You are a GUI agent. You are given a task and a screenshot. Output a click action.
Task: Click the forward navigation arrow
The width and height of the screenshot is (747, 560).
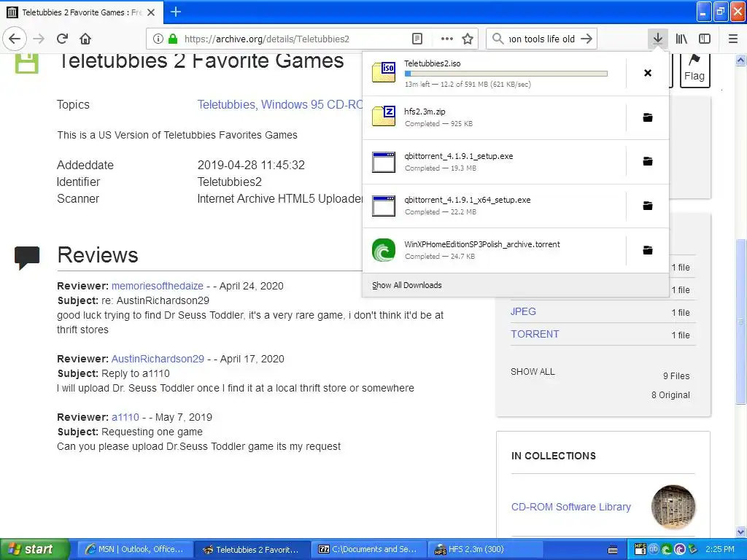click(x=39, y=39)
